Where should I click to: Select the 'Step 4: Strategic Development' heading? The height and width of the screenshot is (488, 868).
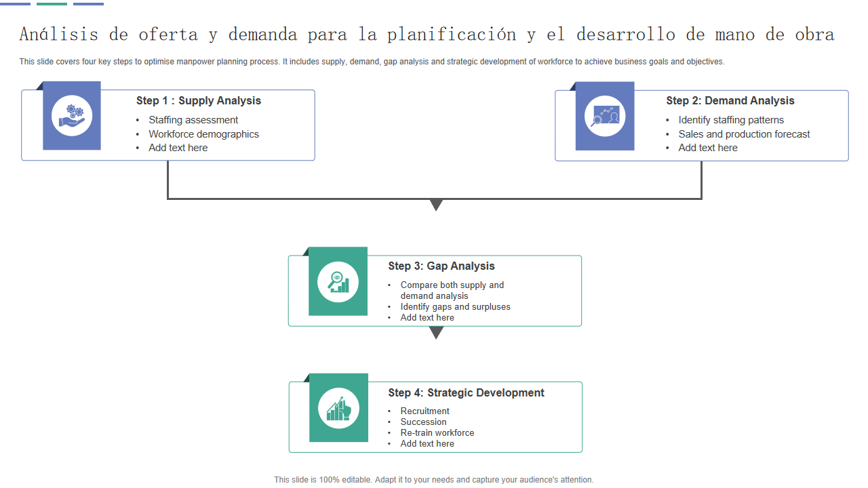click(467, 392)
